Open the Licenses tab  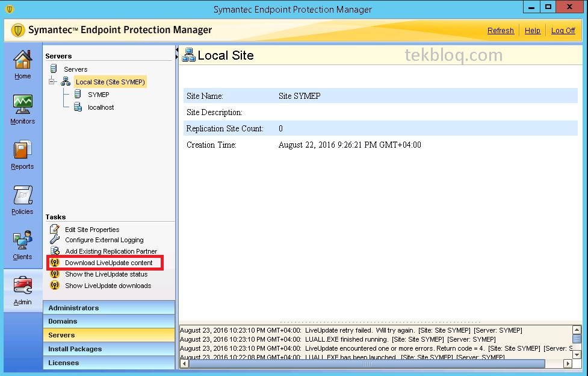[x=109, y=363]
